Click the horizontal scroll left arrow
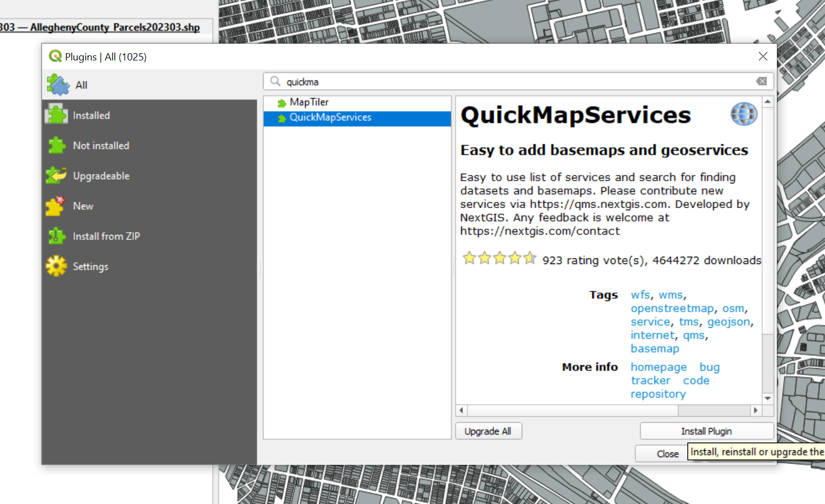Viewport: 825px width, 504px height. tap(462, 410)
